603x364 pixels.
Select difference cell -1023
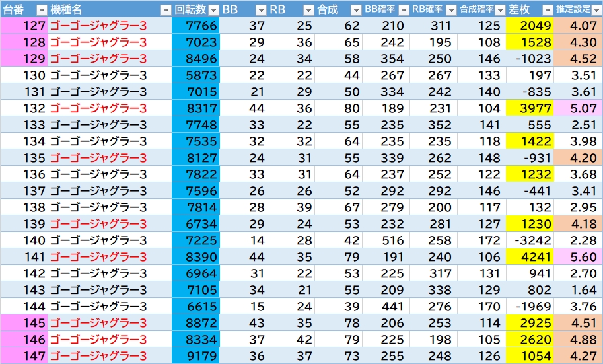[x=530, y=59]
